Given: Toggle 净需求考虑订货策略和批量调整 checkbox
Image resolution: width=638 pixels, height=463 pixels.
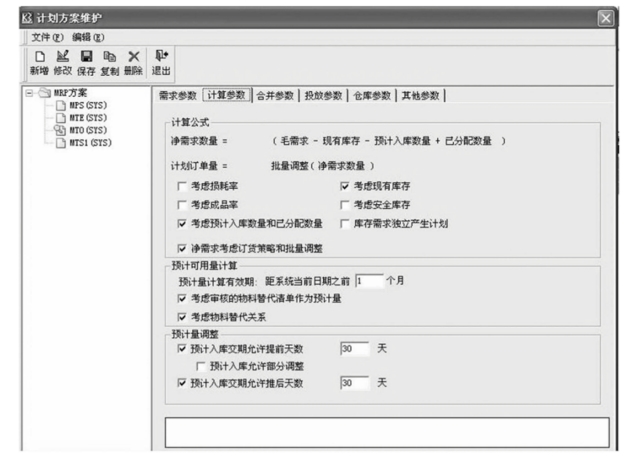Looking at the screenshot, I should pyautogui.click(x=182, y=249).
